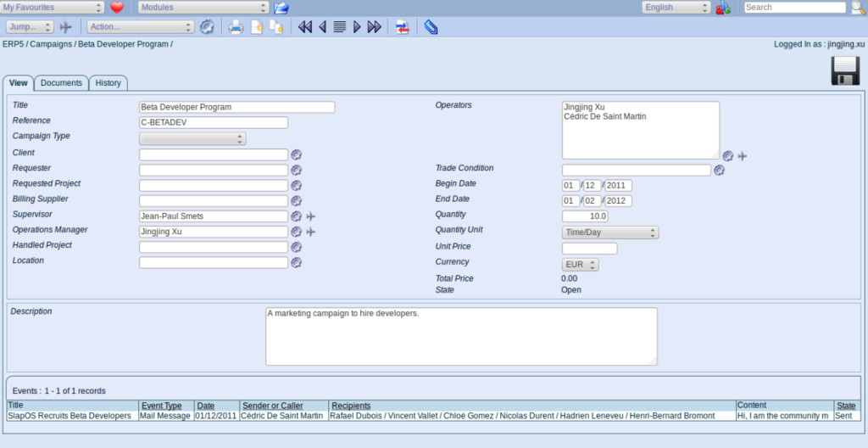Switch to the Documents tab

pos(61,82)
